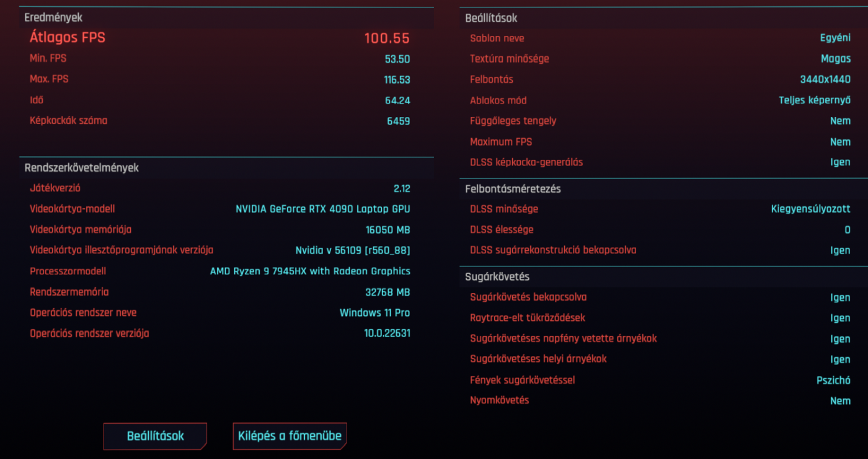Click the Fények sugárkövetéssel label
Viewport: 868px width, 459px height.
(523, 380)
